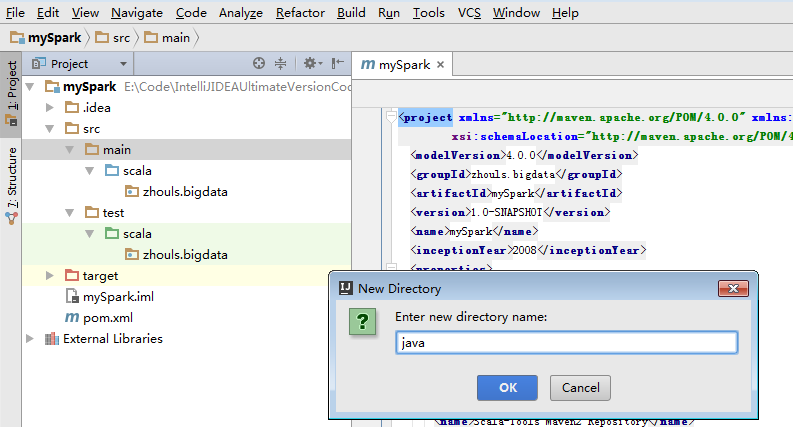
Task: Click the modelVersion 4.0.0 line
Action: [x=524, y=155]
